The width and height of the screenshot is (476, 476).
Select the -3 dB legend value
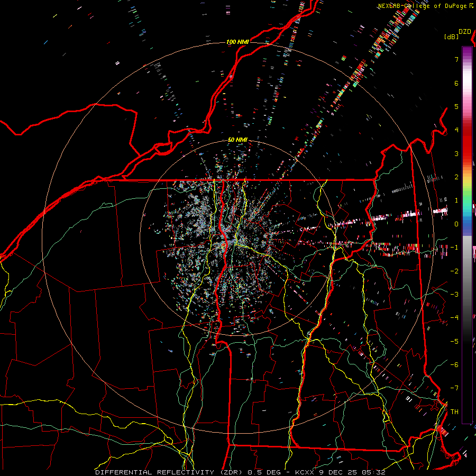pyautogui.click(x=454, y=294)
